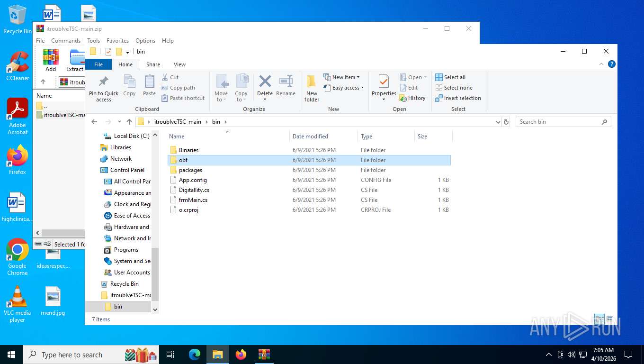
Task: Show file History
Action: 412,98
